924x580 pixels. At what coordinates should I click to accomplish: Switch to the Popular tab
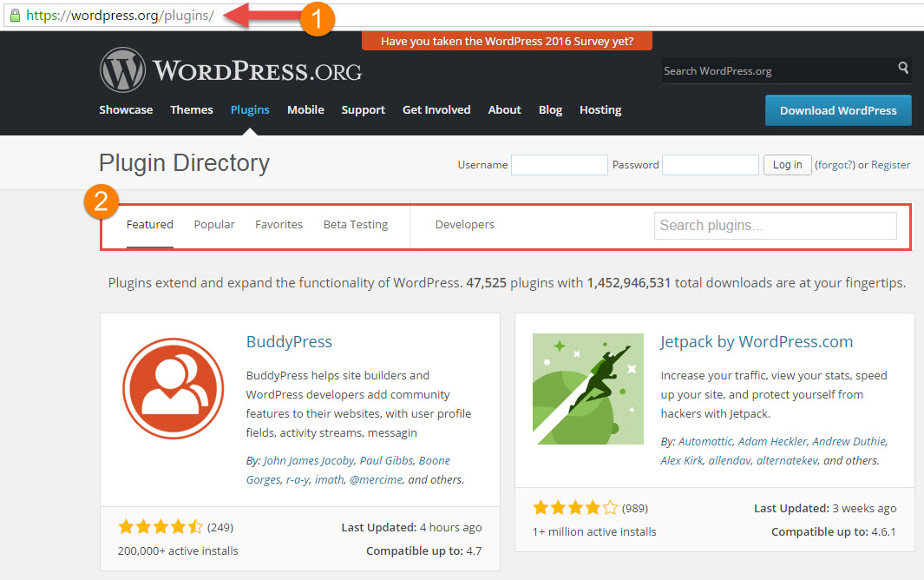(x=213, y=224)
